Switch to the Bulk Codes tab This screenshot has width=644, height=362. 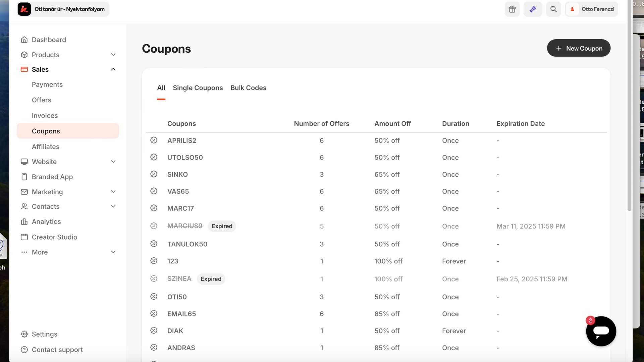248,88
